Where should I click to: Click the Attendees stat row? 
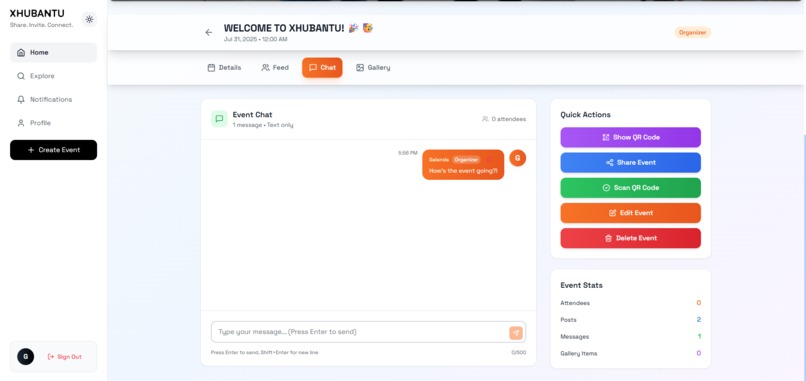tap(630, 303)
